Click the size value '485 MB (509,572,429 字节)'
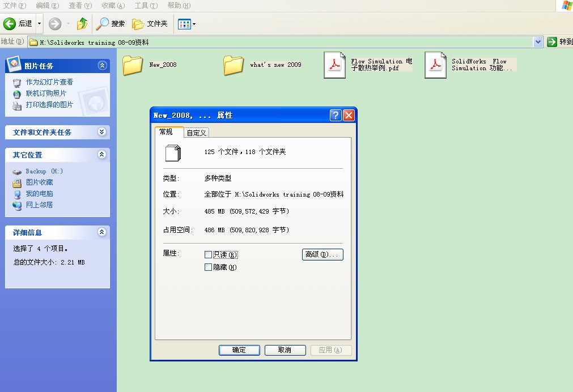Image resolution: width=573 pixels, height=392 pixels. click(247, 211)
